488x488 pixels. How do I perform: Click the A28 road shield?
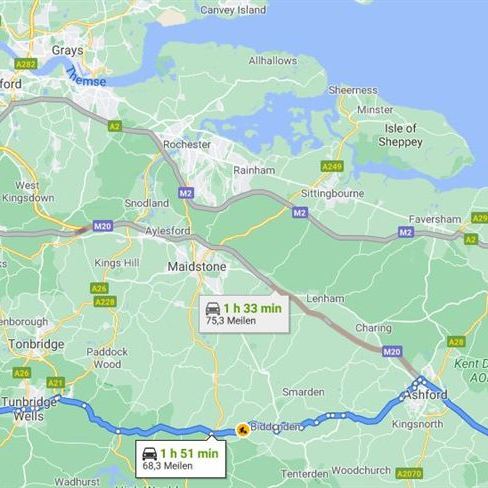click(456, 342)
